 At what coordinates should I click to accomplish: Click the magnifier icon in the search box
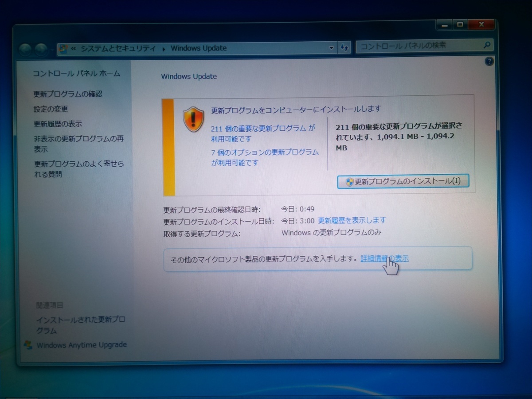pos(487,45)
